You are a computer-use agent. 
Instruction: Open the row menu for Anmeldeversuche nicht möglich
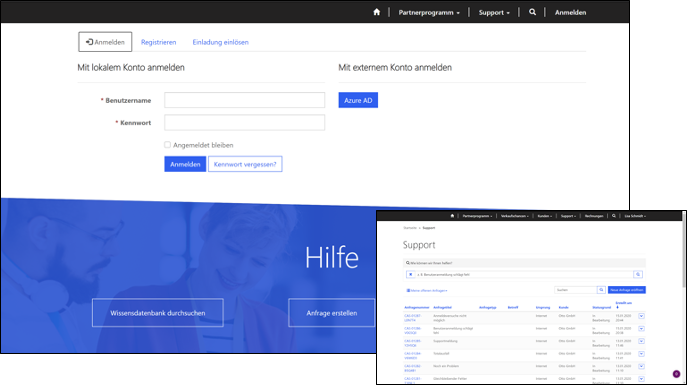(641, 316)
